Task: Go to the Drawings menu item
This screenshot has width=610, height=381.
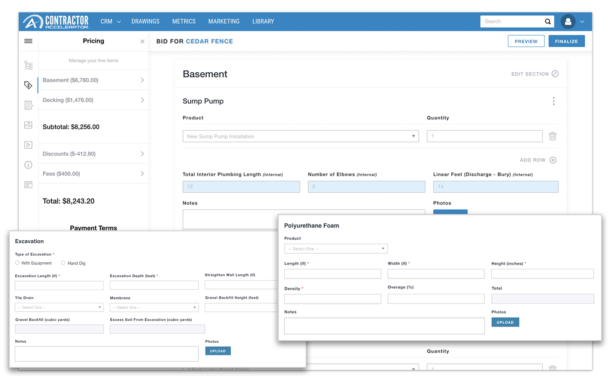Action: point(145,21)
